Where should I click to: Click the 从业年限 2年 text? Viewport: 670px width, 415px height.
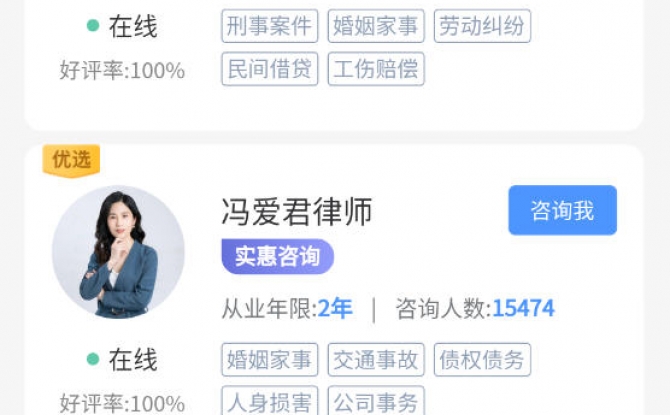point(287,308)
